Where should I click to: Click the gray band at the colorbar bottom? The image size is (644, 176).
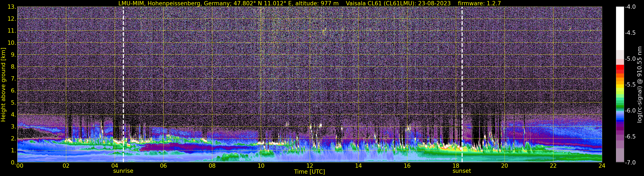coord(620,155)
